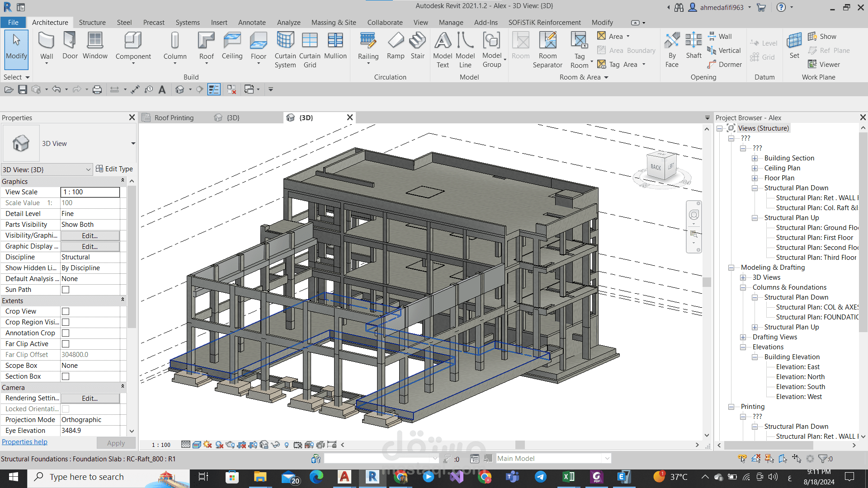The height and width of the screenshot is (488, 868).
Task: Open the Properties help link
Action: [24, 442]
